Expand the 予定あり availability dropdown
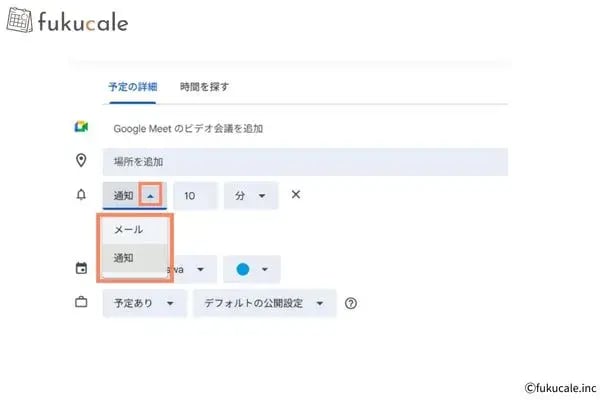600x400 pixels. [x=144, y=304]
